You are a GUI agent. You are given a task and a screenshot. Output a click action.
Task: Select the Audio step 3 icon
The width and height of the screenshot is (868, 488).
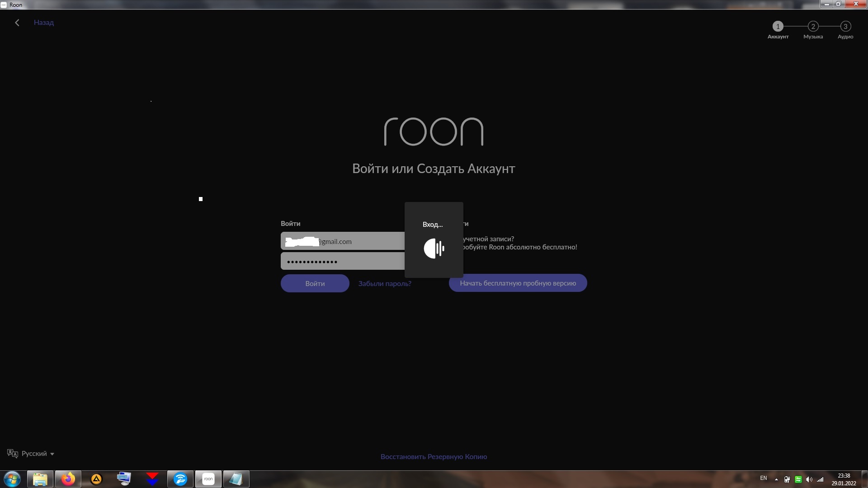[845, 26]
